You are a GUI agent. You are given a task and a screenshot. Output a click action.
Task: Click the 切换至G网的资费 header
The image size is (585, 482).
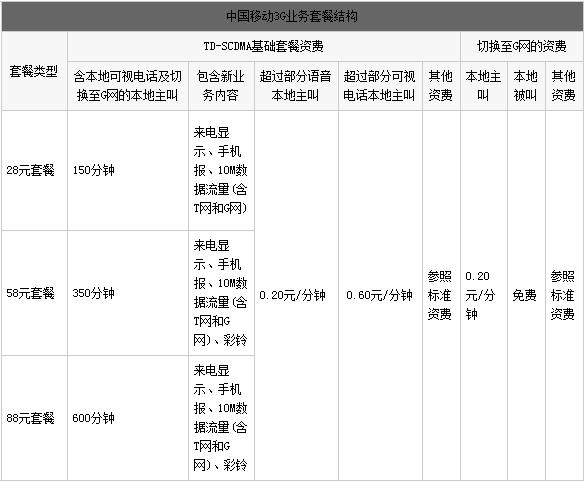point(522,46)
